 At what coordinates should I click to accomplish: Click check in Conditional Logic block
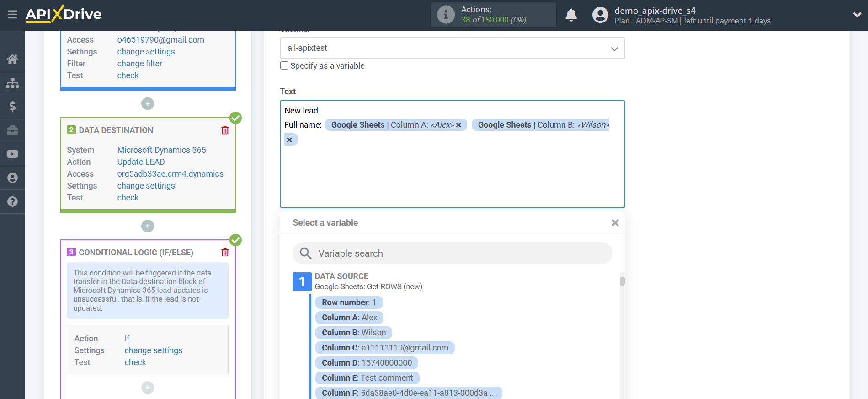point(135,362)
